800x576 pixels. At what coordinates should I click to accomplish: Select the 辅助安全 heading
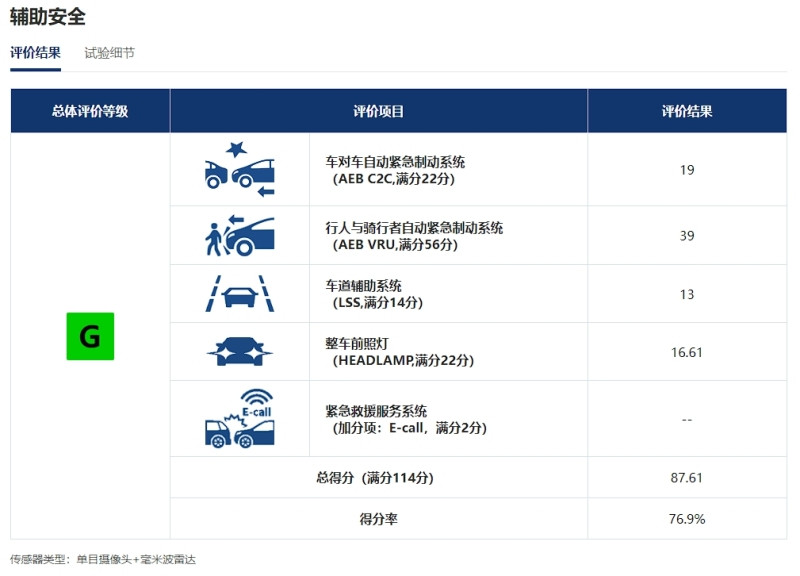coord(47,17)
